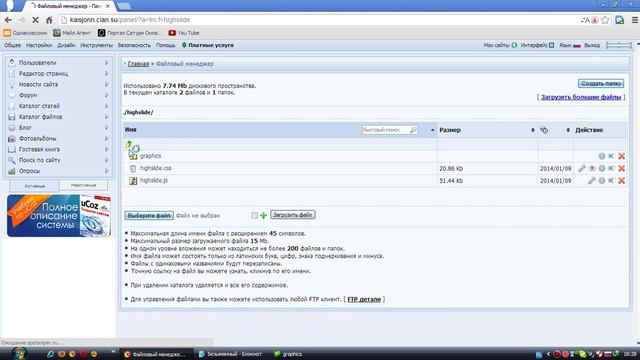This screenshot has width=640, height=360.
Task: Expand the Фотоальбомы sidebar arrow
Action: point(107,138)
